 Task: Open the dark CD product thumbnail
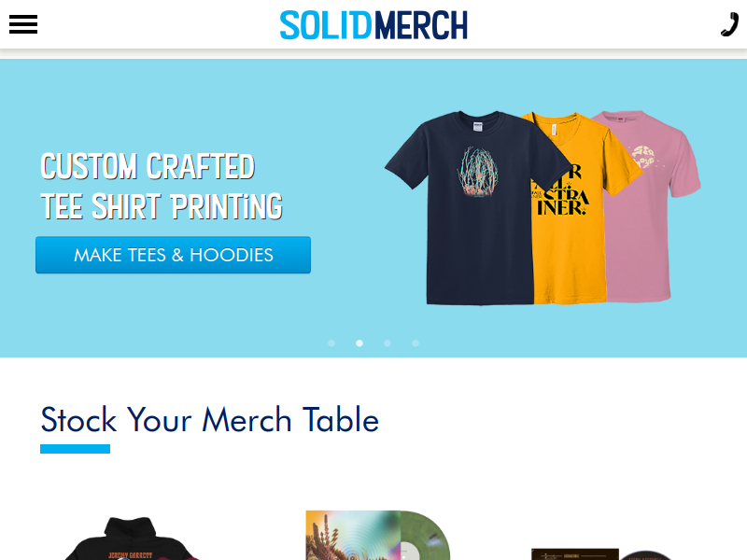point(602,553)
